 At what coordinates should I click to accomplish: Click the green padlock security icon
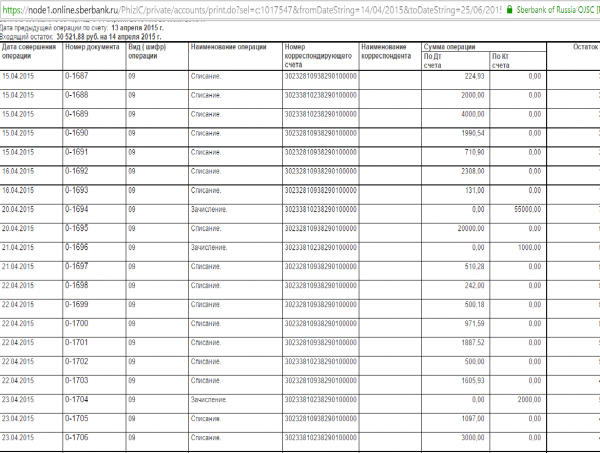pyautogui.click(x=509, y=9)
